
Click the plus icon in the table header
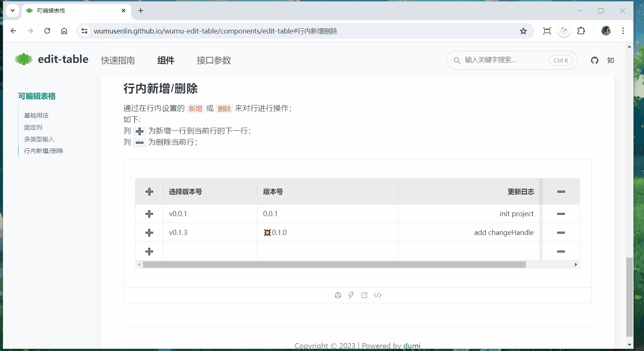149,191
